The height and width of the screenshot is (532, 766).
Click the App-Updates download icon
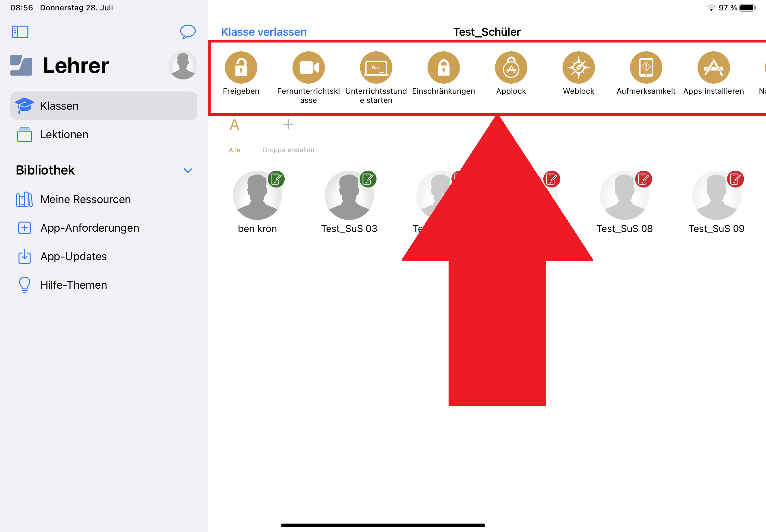tap(24, 256)
